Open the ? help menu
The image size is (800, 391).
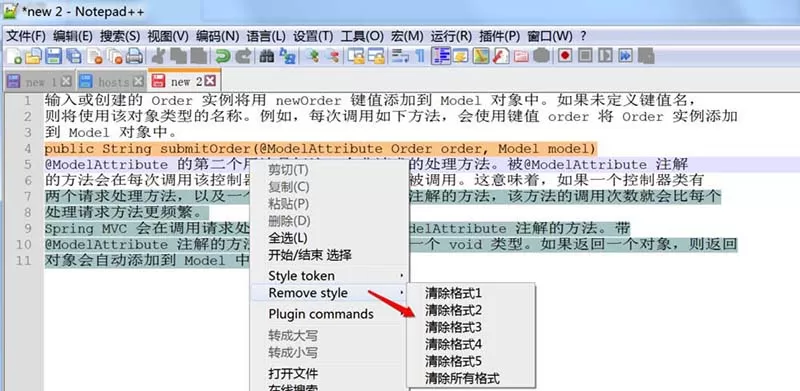click(x=583, y=36)
